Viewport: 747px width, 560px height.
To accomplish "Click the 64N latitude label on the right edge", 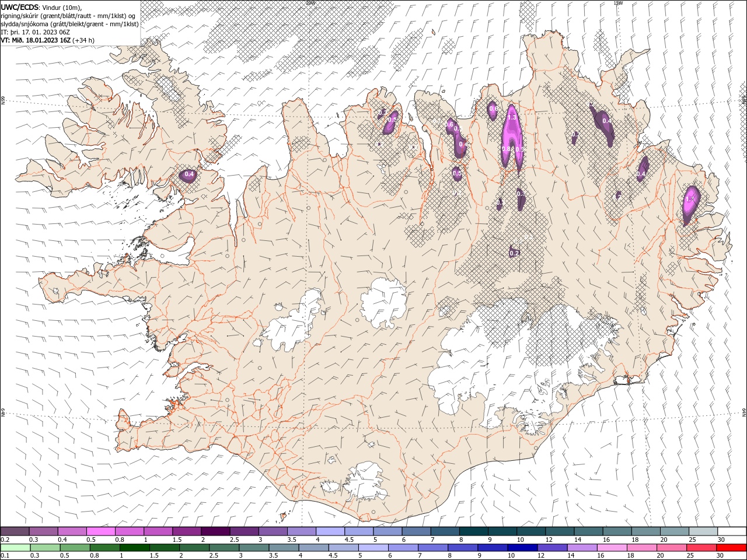I will 744,412.
